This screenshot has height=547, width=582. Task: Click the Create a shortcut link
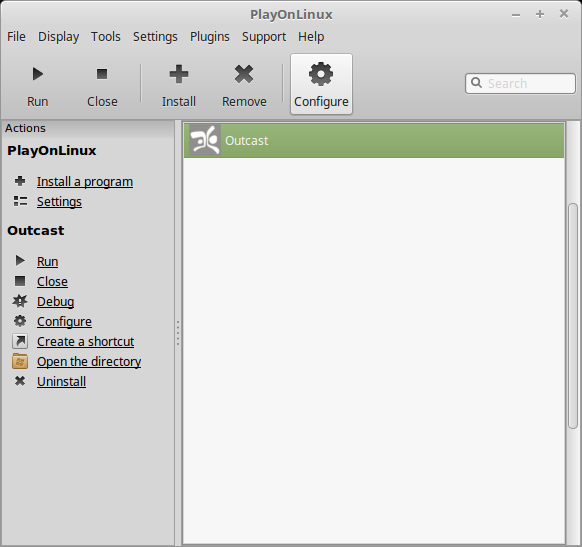tap(85, 342)
